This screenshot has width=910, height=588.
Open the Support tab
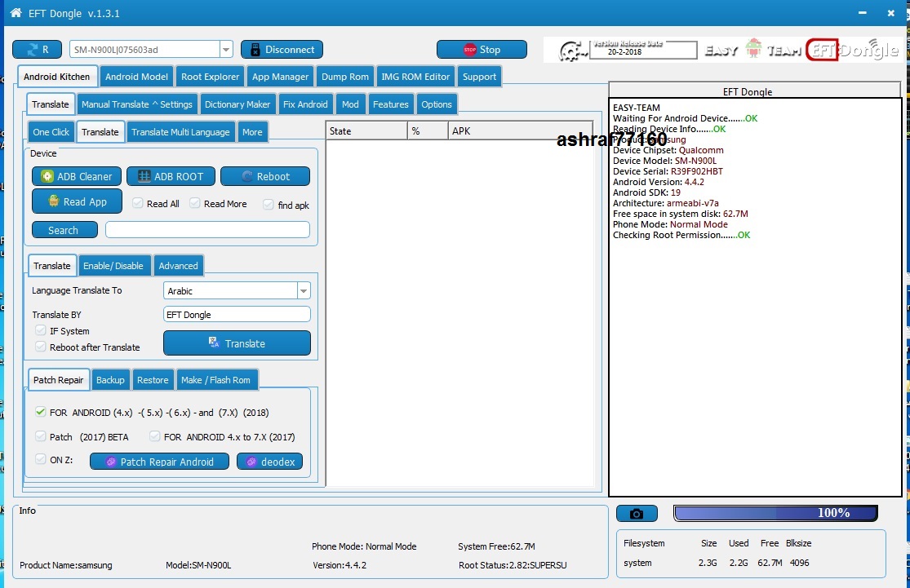click(479, 77)
